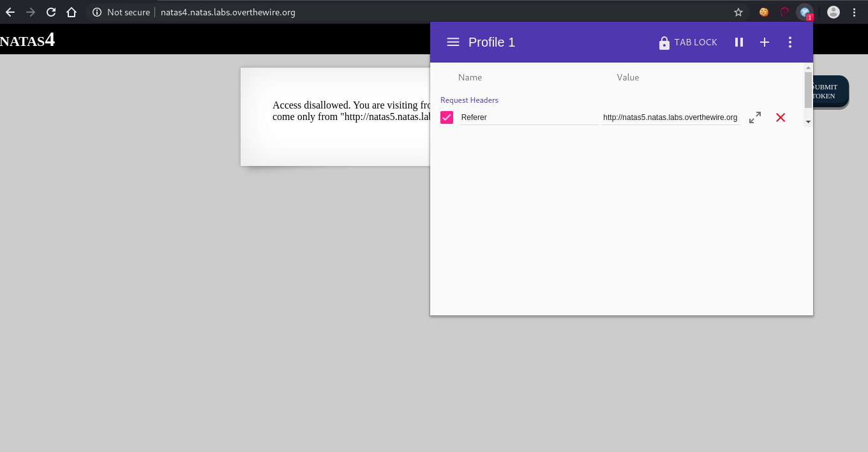Reload the current page

pyautogui.click(x=51, y=12)
